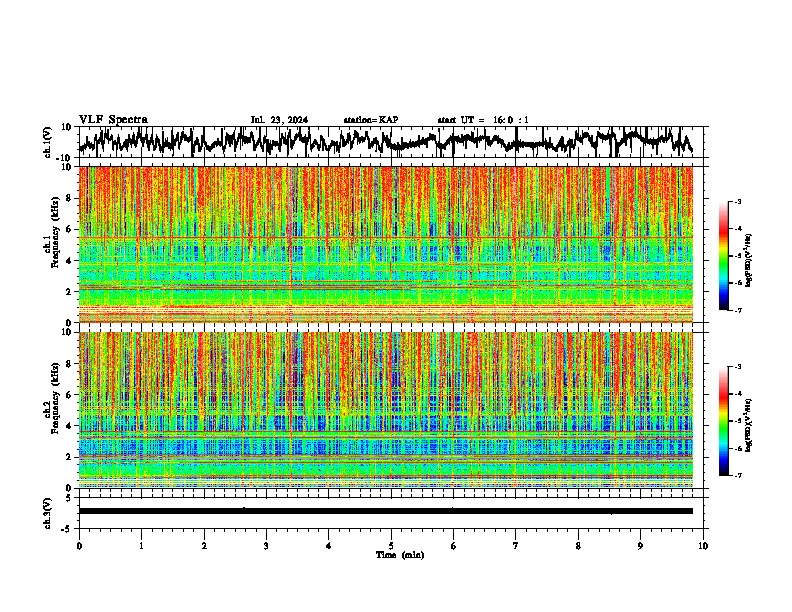This screenshot has height=612, width=792.
Task: Click the 'station=KAP' label
Action: 371,120
